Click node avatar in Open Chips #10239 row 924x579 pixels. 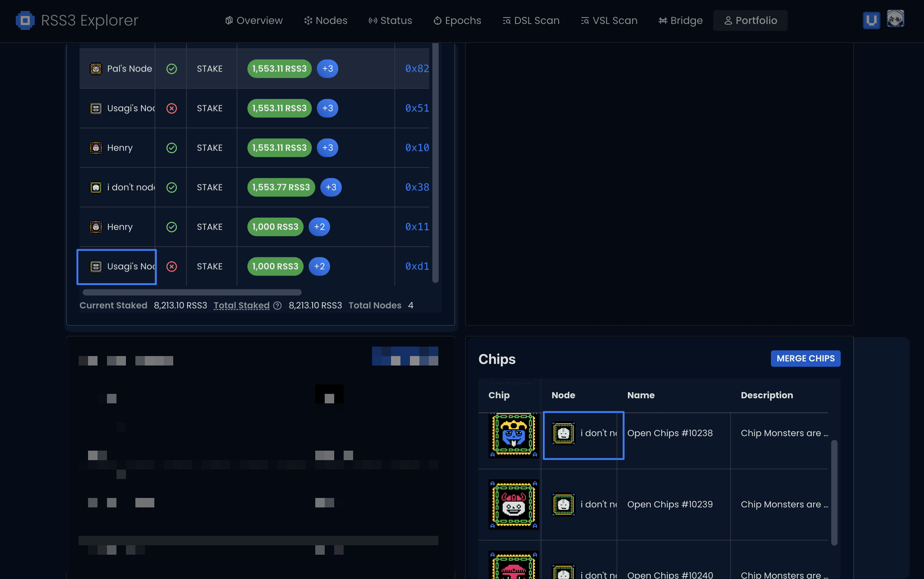tap(564, 505)
